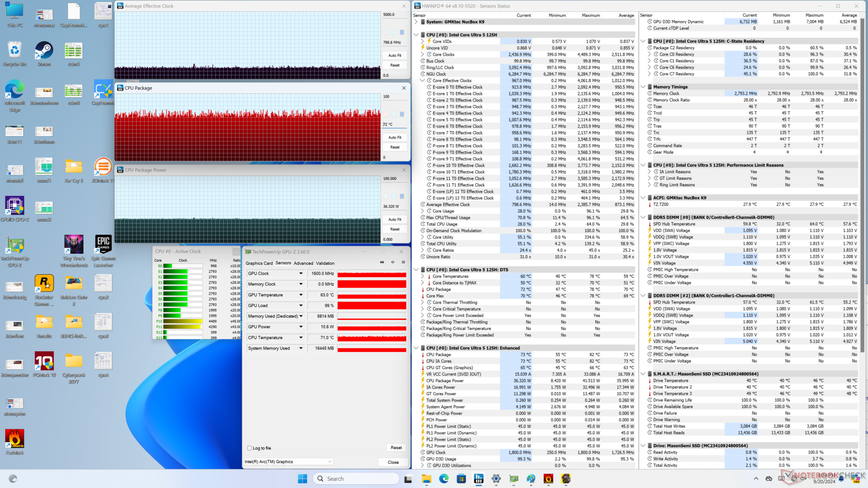This screenshot has height=488, width=868.
Task: Open the Recycle Bin icon
Action: click(14, 54)
